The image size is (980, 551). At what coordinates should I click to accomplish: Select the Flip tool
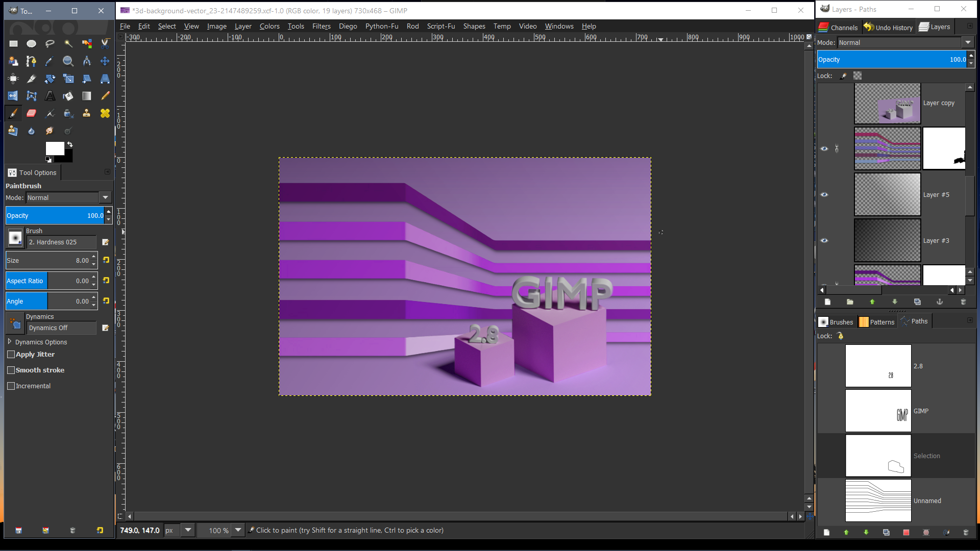13,96
